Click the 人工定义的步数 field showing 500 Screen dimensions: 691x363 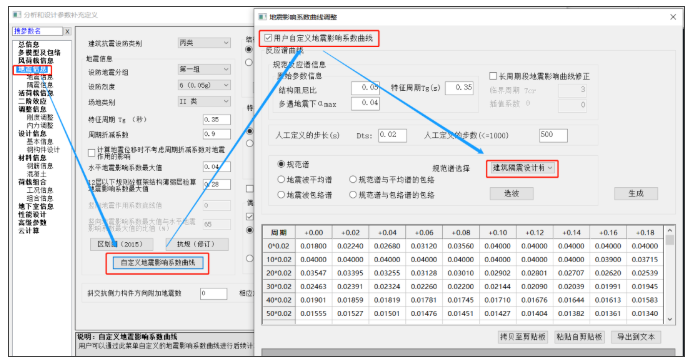click(x=553, y=135)
